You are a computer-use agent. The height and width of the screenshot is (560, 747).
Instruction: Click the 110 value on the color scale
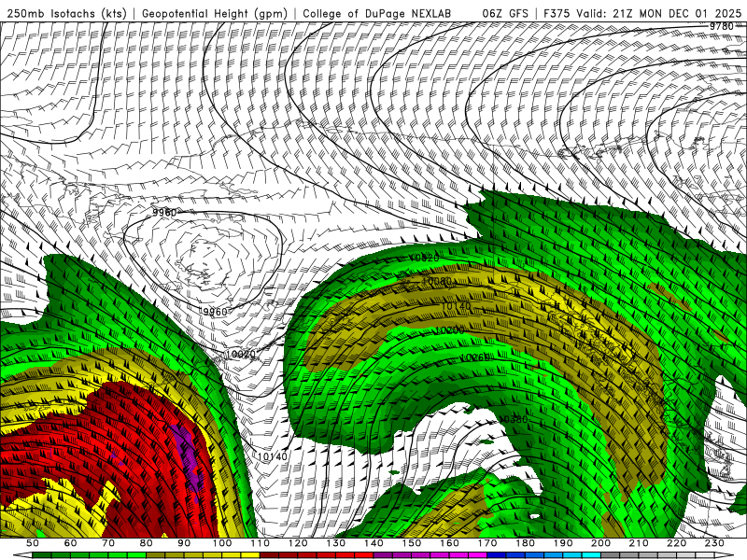coord(260,543)
